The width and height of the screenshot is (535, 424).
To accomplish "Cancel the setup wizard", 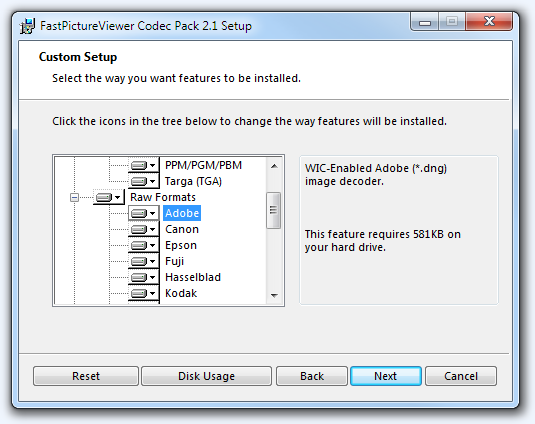I will point(461,376).
